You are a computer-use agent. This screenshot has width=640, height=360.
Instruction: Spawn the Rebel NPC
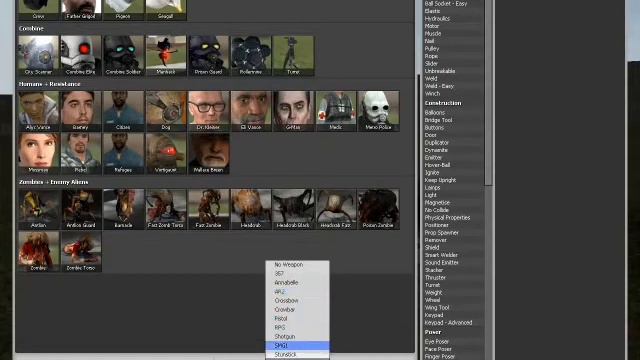tap(81, 153)
